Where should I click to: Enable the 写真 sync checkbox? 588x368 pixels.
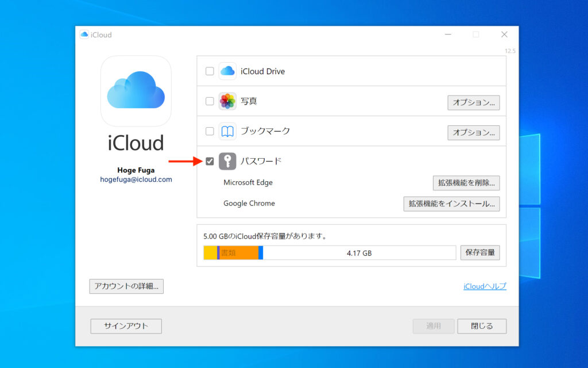(210, 101)
